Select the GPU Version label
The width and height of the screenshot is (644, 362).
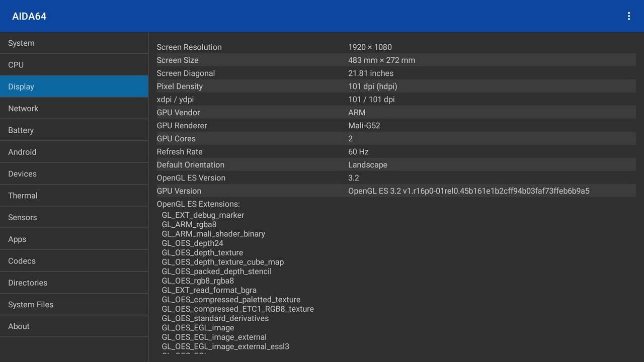(x=179, y=191)
